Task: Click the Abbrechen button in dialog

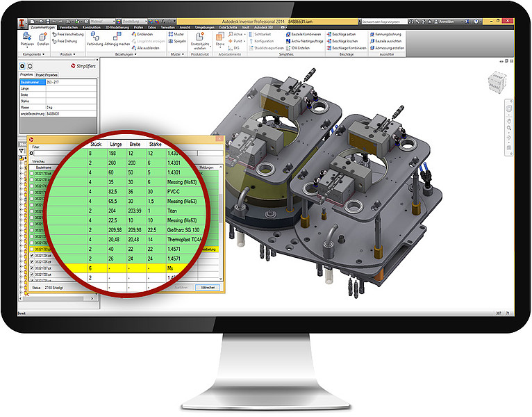Action: (x=208, y=287)
